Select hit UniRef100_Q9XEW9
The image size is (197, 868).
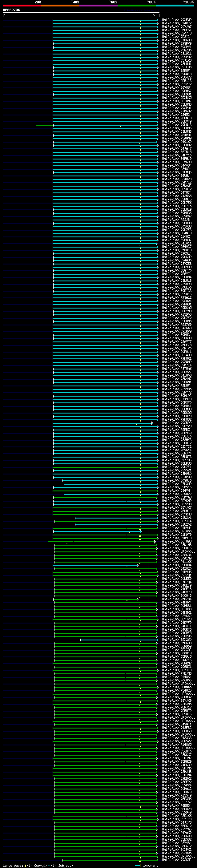177,20
